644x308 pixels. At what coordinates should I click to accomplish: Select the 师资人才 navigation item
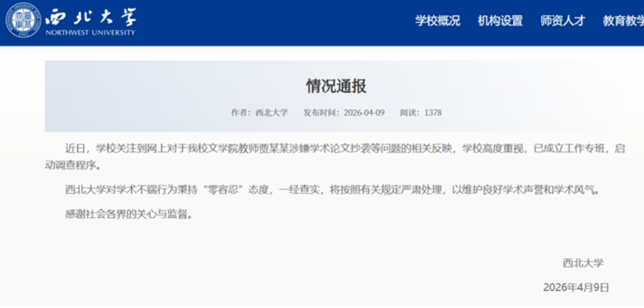pos(562,21)
